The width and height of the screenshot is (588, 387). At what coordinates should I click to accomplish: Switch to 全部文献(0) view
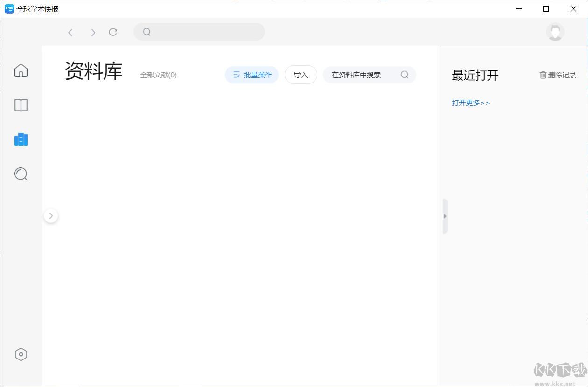click(158, 75)
